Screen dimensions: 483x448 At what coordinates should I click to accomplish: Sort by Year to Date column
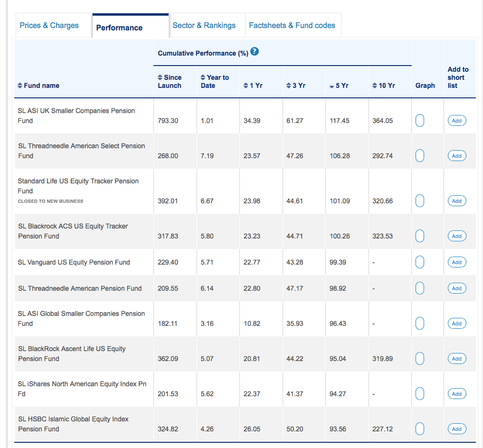click(x=214, y=81)
